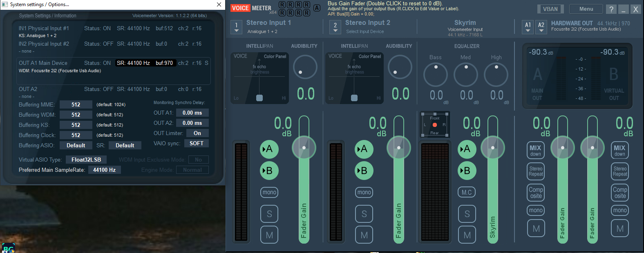This screenshot has height=253, width=644.
Task: Edit OUT A1 monitoring delay 0.00 ms
Action: 192,113
